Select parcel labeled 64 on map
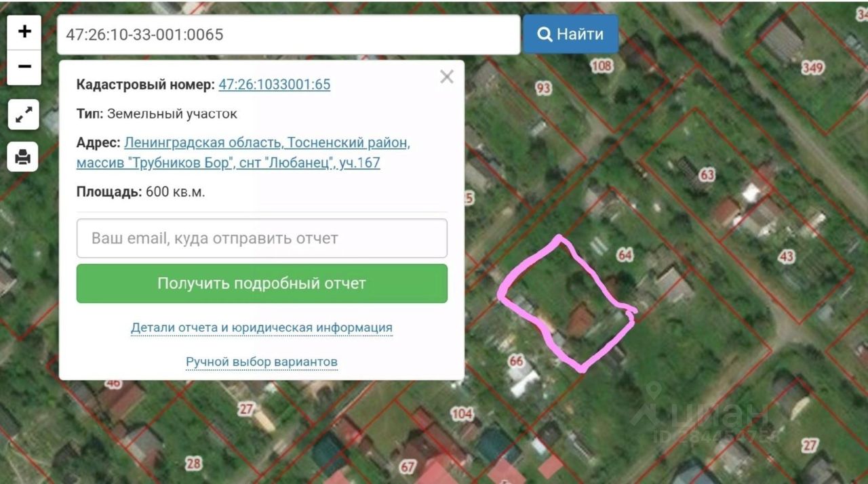Viewport: 868px width, 484px height. [625, 255]
